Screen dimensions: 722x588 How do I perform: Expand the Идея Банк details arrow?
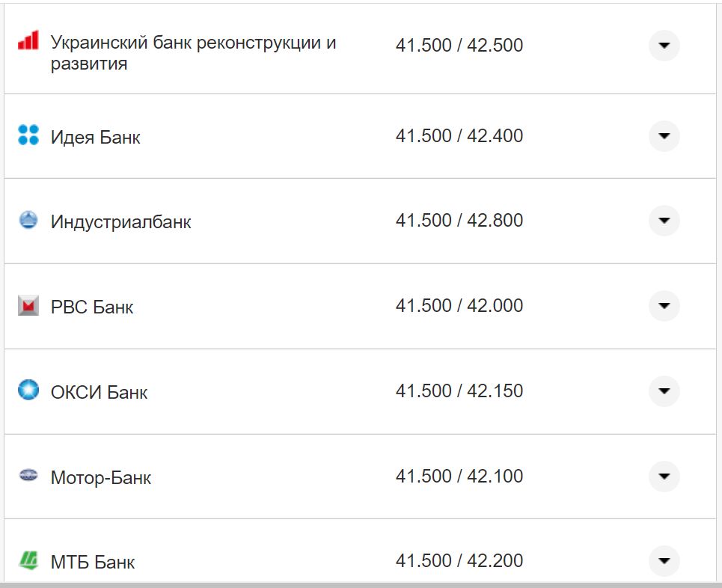(664, 136)
